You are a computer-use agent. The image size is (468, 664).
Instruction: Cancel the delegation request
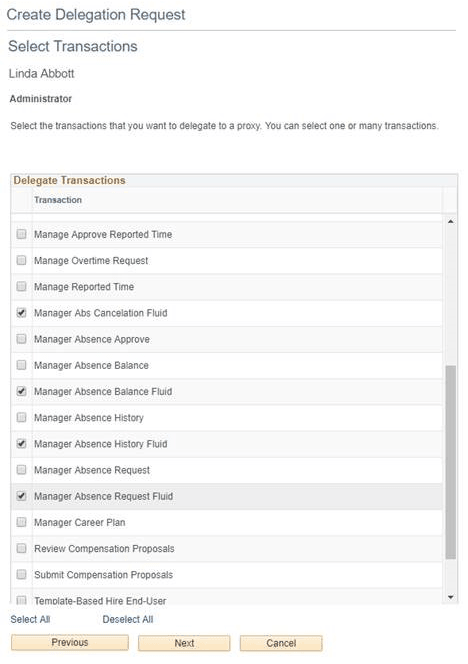coord(281,643)
